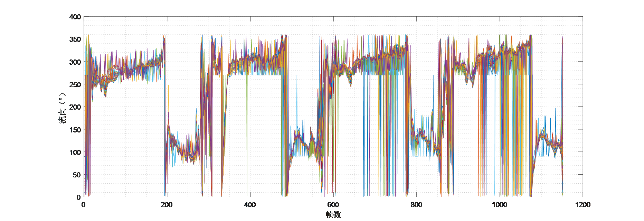
Task: Click x-axis tick label 0
Action: point(84,205)
